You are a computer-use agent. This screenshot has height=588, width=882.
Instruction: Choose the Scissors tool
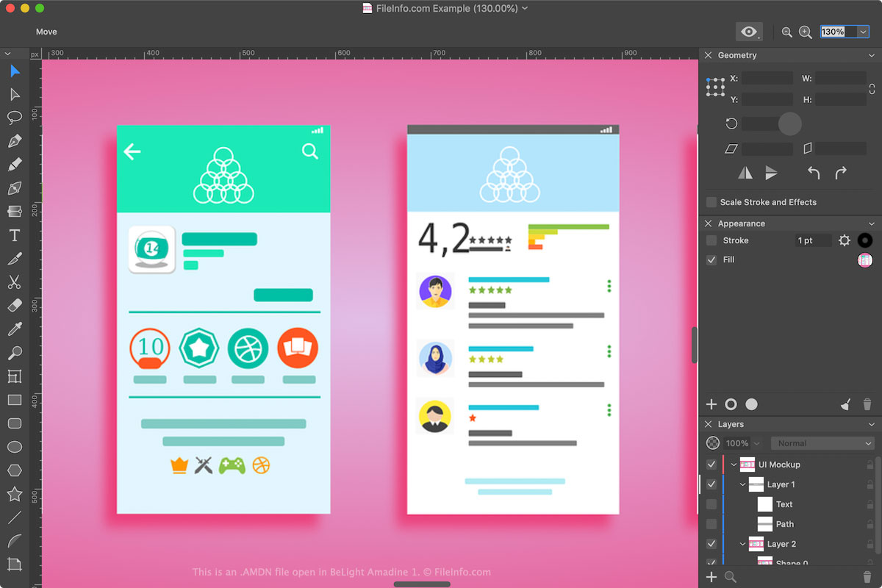pos(15,282)
